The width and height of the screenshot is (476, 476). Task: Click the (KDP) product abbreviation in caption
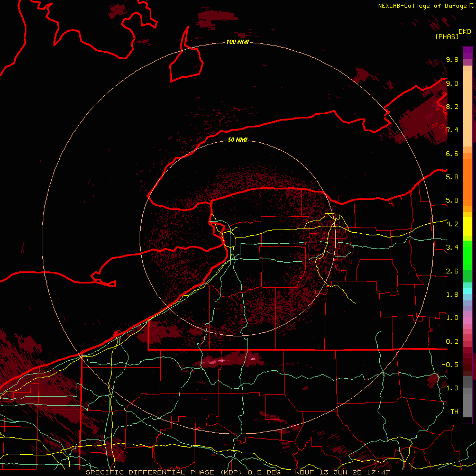231,472
